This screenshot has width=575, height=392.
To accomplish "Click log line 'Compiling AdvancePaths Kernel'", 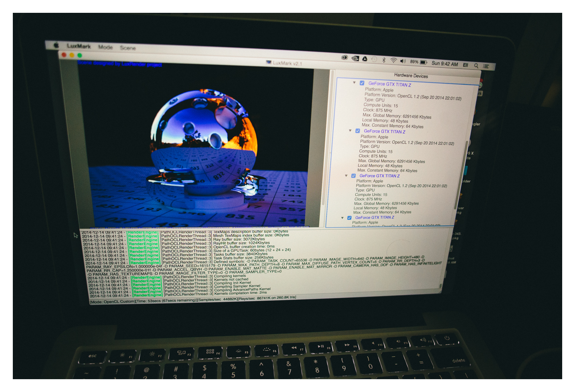I will pos(242,289).
